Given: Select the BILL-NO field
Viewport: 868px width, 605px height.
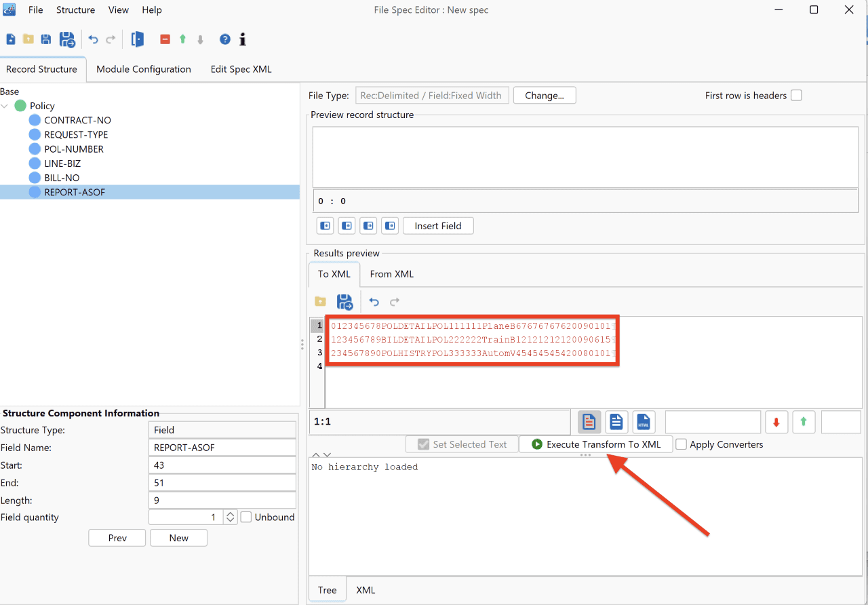Looking at the screenshot, I should (62, 178).
